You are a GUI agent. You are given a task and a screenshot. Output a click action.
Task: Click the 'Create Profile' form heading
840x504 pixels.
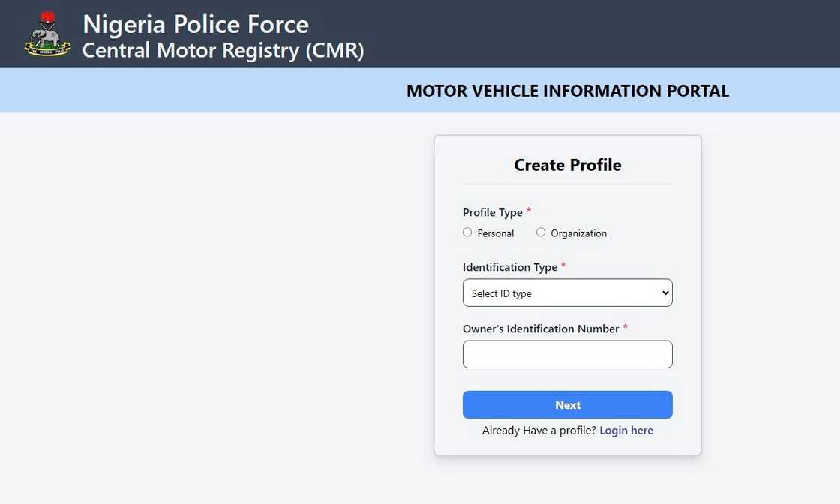coord(567,165)
